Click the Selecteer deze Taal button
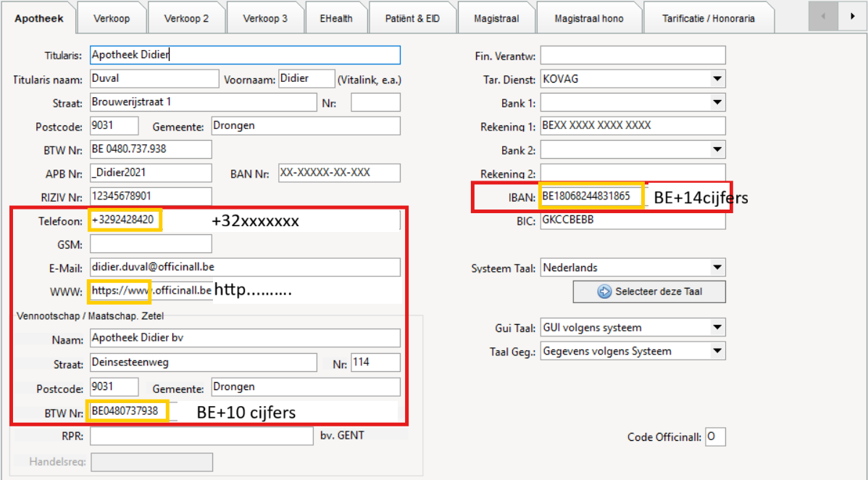 [x=649, y=291]
